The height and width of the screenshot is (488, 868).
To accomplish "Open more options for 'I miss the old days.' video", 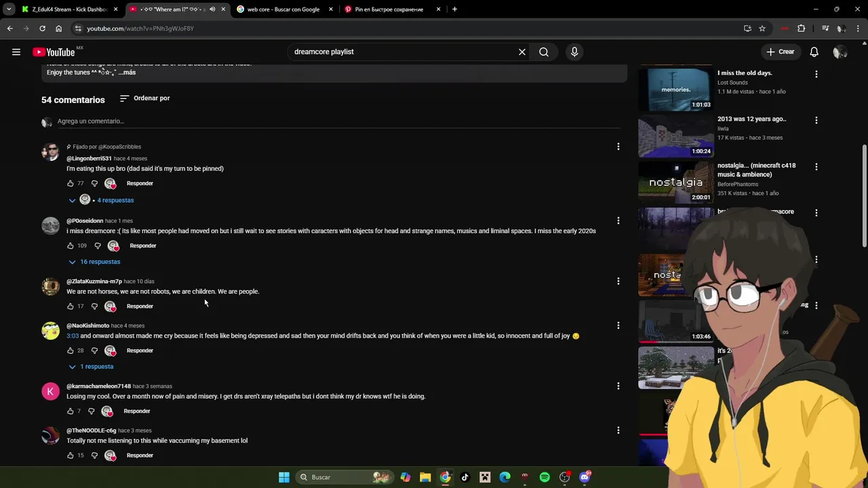I will point(816,74).
